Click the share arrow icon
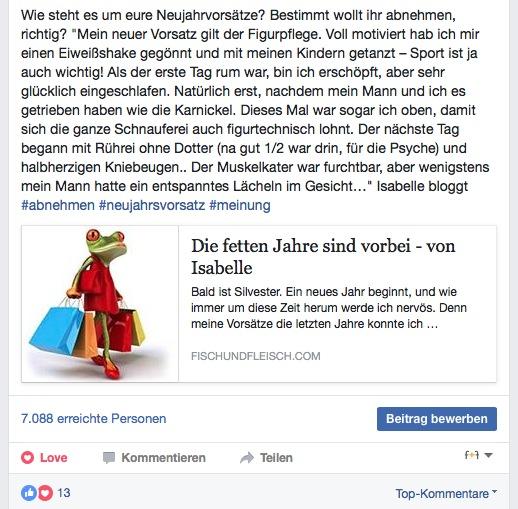This screenshot has height=509, width=518. tap(247, 458)
